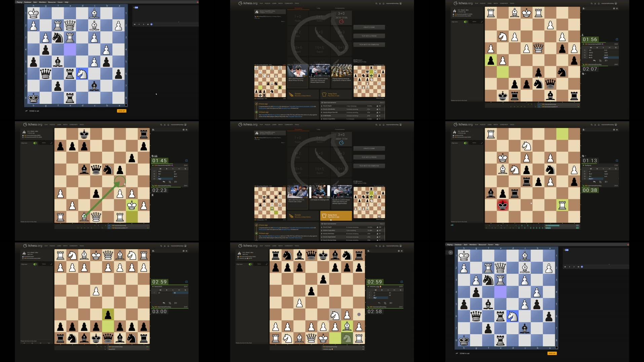
Task: Click GIVE UP in first puzzle window
Action: [121, 111]
